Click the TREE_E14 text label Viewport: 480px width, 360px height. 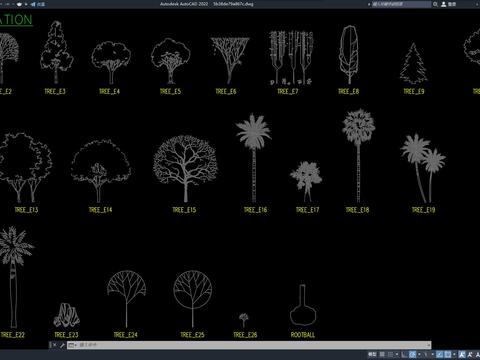[100, 210]
